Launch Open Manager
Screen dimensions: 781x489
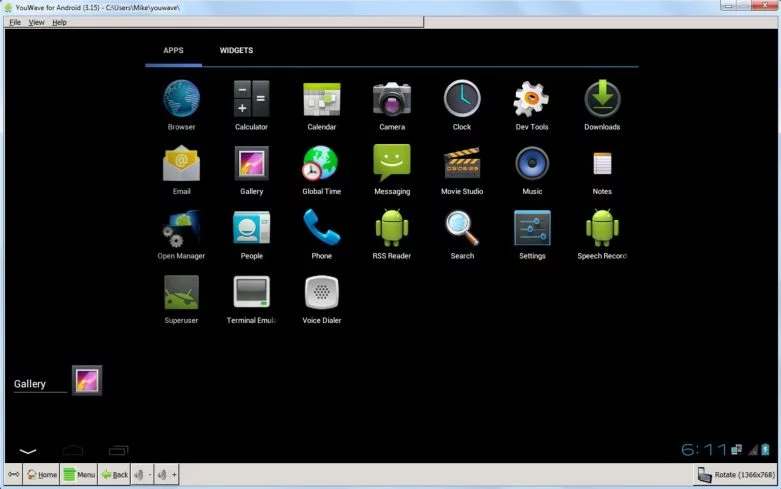pyautogui.click(x=181, y=234)
